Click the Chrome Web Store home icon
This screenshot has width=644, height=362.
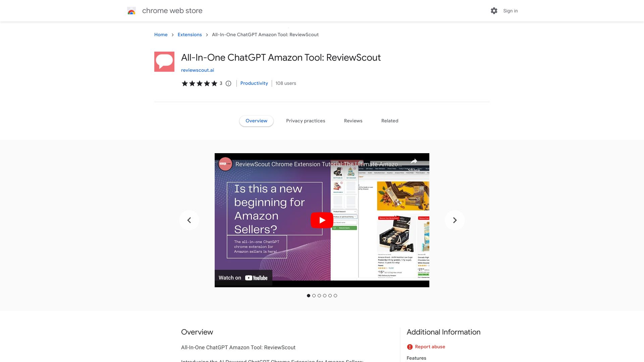click(x=131, y=11)
